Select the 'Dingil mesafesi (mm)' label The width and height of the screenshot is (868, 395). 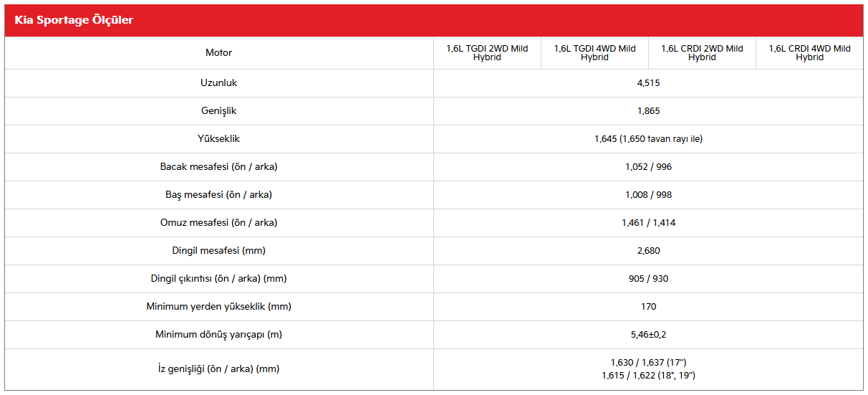[218, 251]
